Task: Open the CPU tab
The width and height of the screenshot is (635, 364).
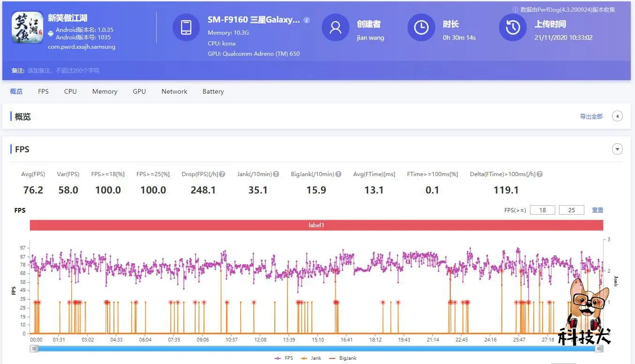Action: coord(70,91)
